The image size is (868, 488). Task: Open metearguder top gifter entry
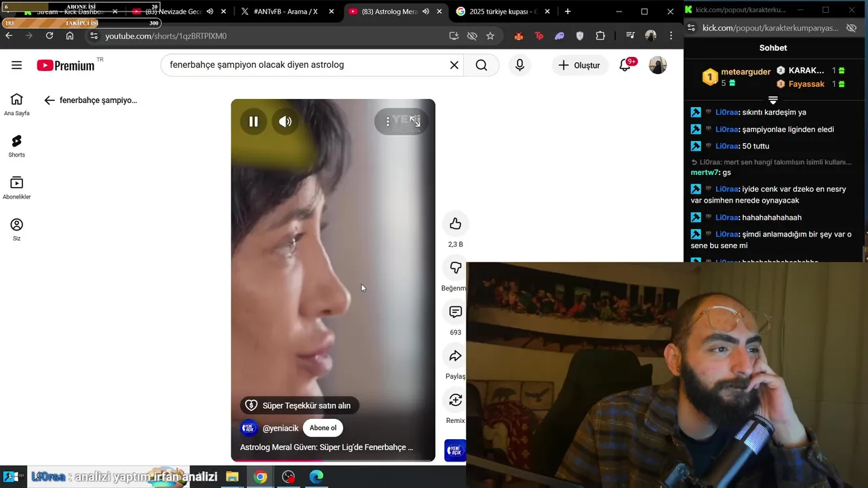736,77
